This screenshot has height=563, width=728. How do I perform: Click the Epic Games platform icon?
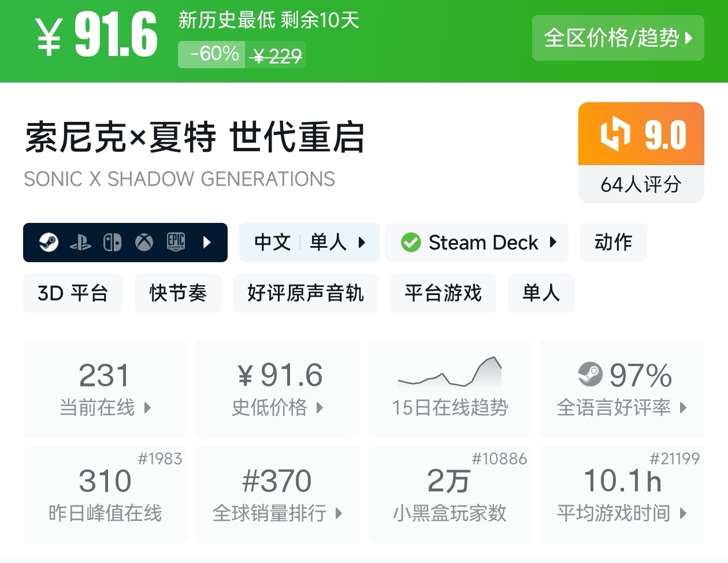(176, 243)
